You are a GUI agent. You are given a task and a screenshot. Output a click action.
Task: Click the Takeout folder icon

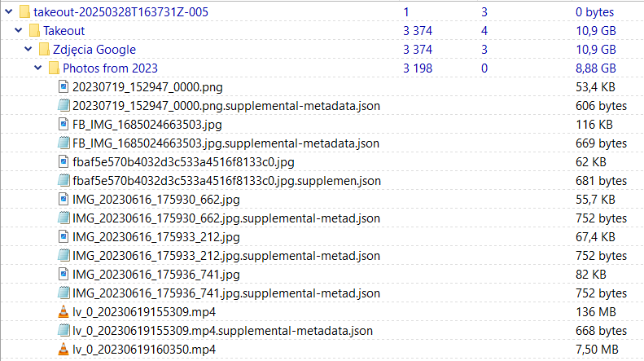pos(33,31)
